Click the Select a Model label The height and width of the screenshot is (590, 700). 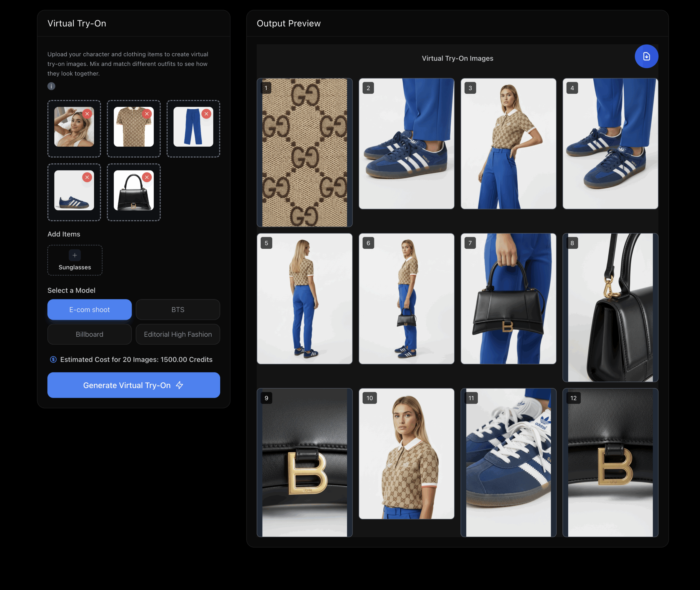(x=72, y=290)
